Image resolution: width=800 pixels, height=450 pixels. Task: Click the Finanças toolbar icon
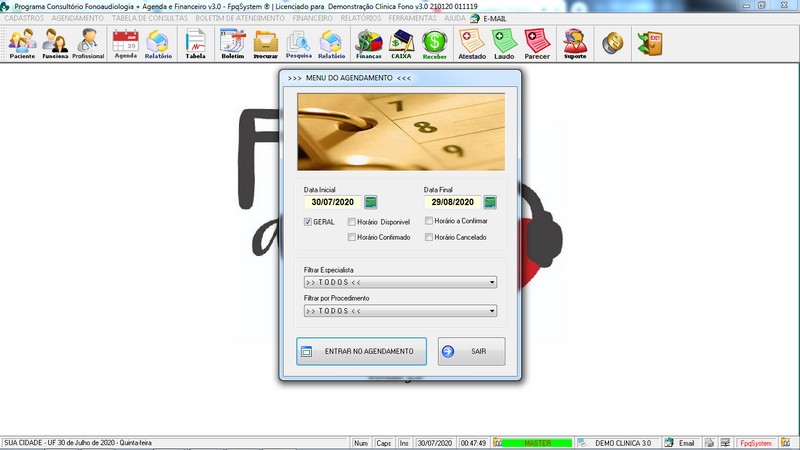[x=369, y=43]
